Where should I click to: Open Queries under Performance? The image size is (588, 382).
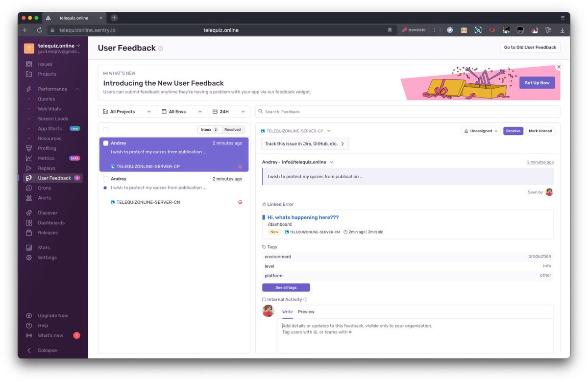click(47, 99)
